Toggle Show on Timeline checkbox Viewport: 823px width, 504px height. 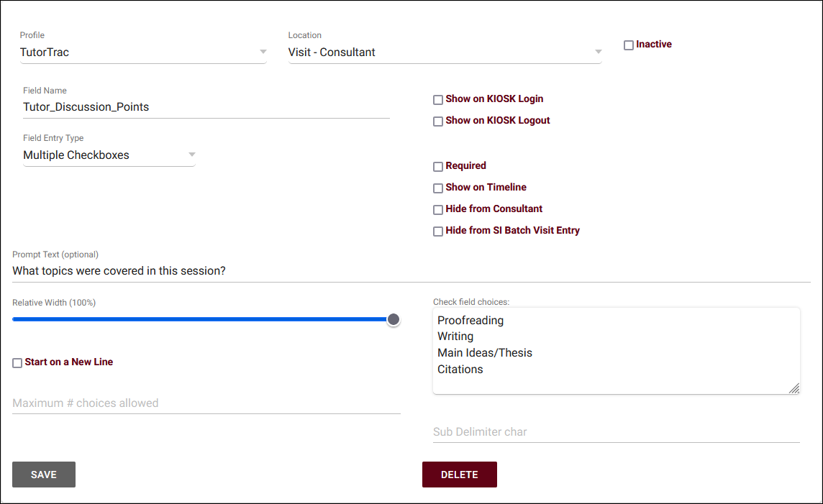tap(438, 188)
